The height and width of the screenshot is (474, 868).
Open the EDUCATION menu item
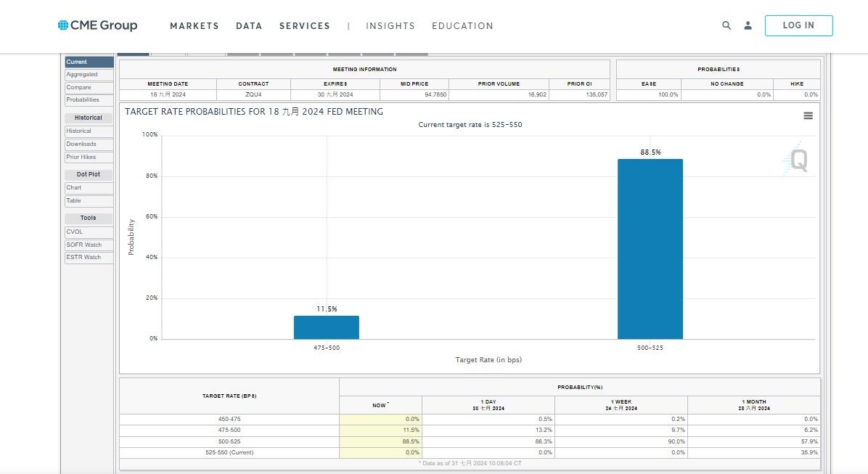coord(462,26)
